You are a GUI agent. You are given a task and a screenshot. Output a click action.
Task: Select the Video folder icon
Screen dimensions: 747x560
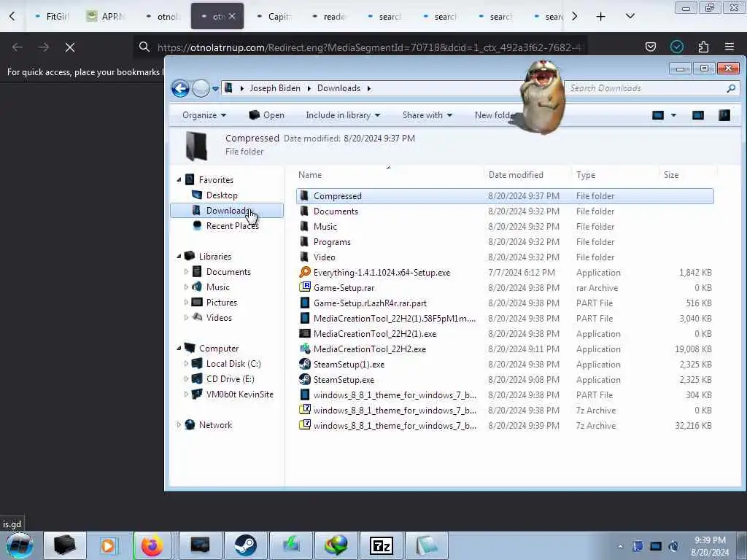(x=304, y=257)
